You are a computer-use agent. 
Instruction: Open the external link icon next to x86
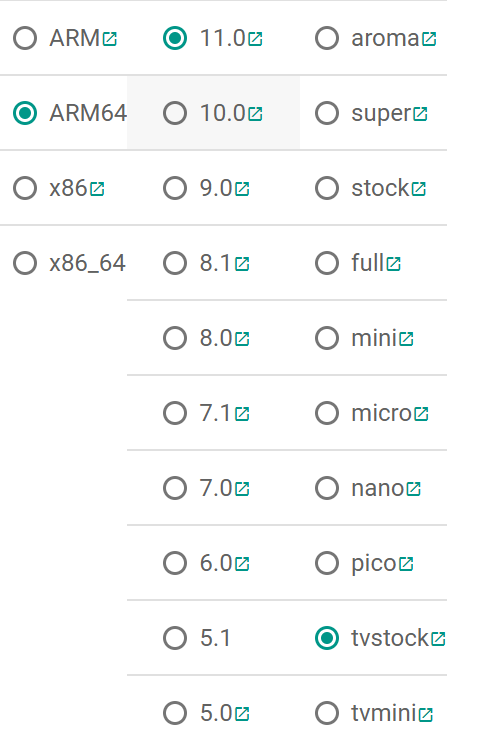click(x=97, y=189)
